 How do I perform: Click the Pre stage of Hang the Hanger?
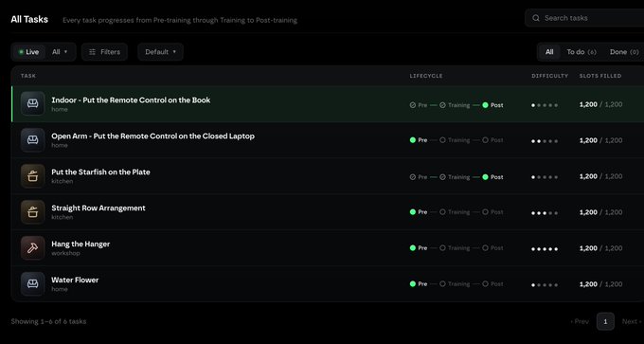[x=419, y=248]
